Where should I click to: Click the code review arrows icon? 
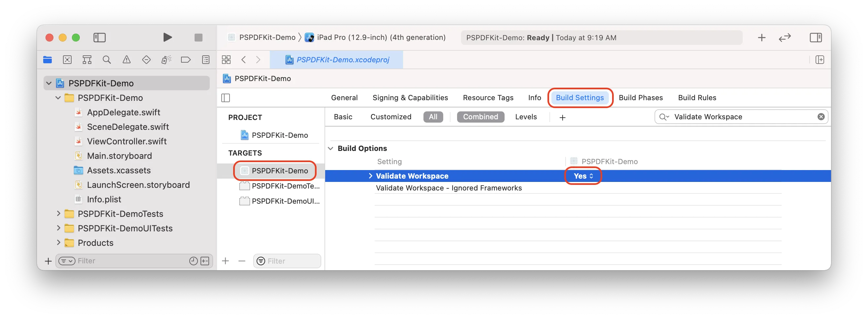pos(785,37)
